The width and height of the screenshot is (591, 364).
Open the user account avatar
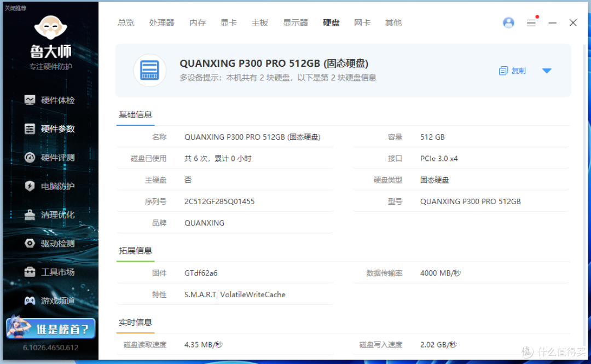(508, 22)
